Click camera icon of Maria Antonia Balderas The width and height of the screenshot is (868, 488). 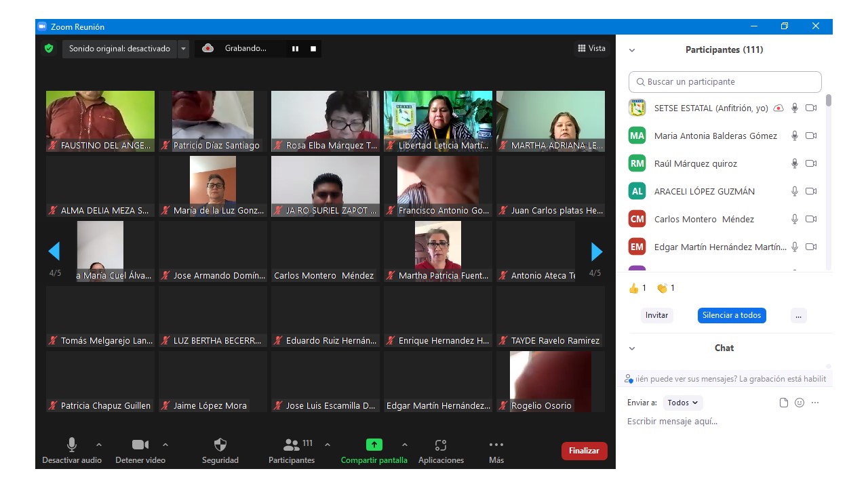click(x=811, y=136)
